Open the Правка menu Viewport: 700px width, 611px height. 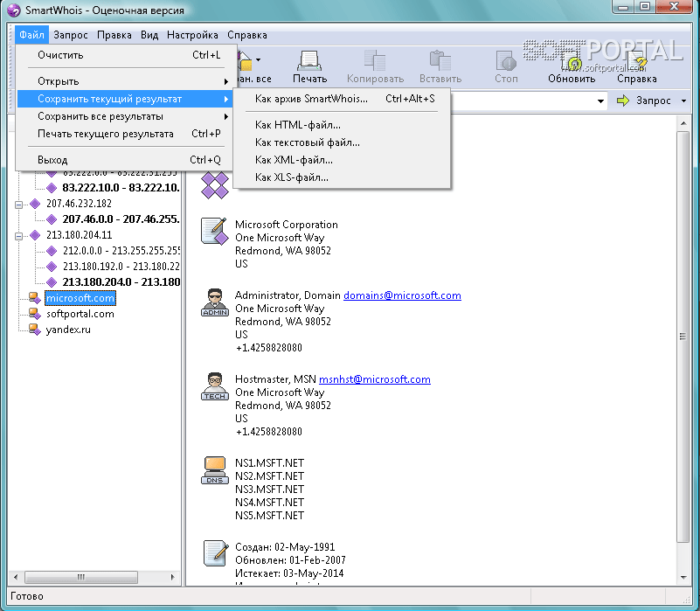tap(114, 35)
